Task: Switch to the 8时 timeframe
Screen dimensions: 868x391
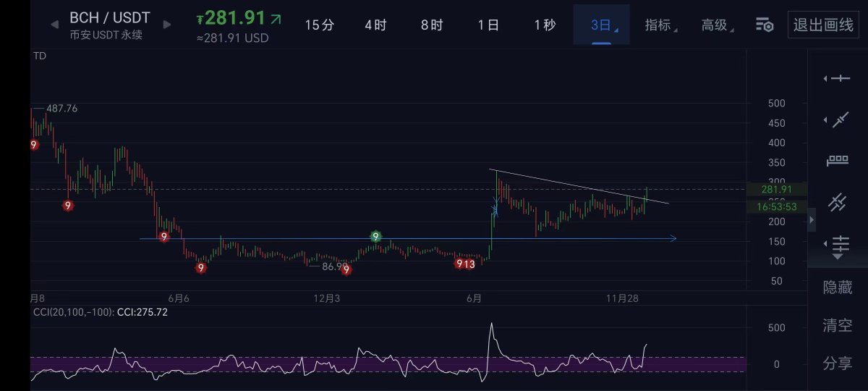Action: click(432, 25)
